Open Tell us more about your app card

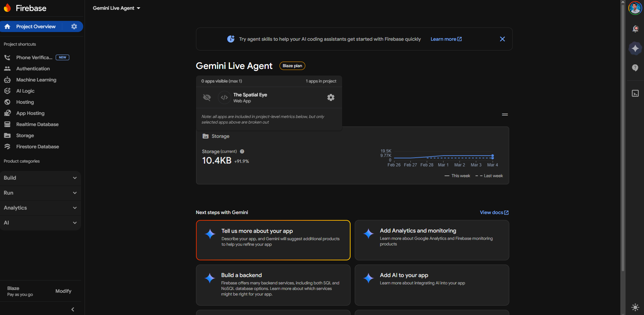(273, 240)
